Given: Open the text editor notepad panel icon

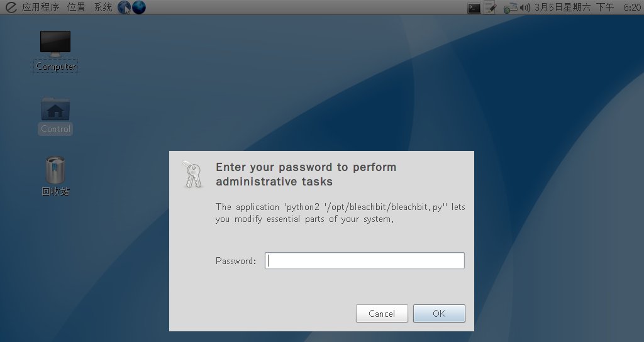Looking at the screenshot, I should coord(490,8).
